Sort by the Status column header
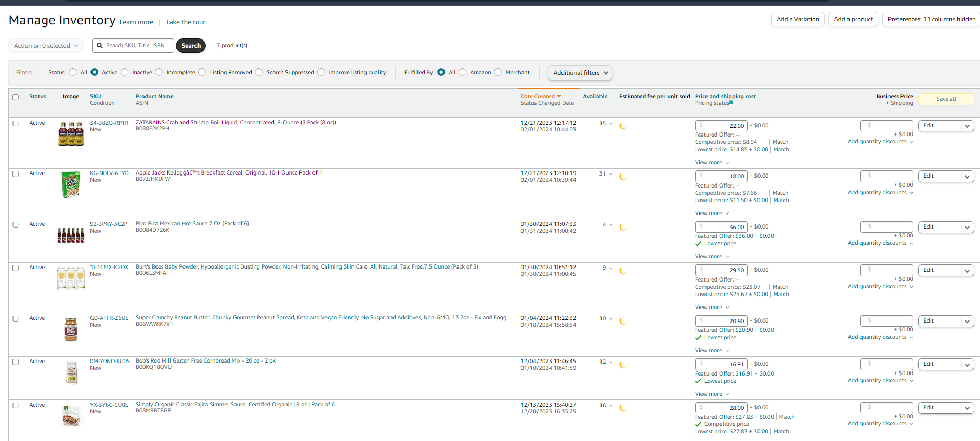Image resolution: width=980 pixels, height=441 pixels. coord(37,97)
